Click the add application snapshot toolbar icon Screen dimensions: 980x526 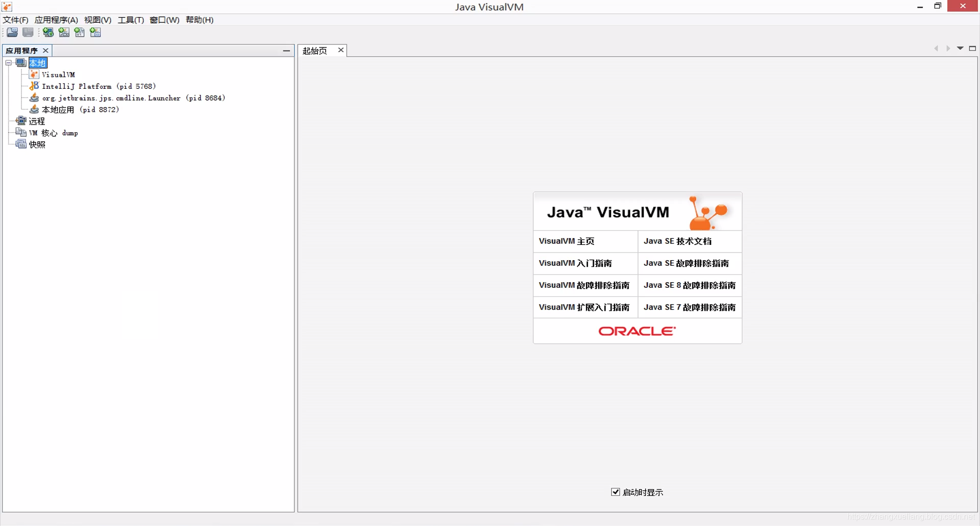(95, 32)
